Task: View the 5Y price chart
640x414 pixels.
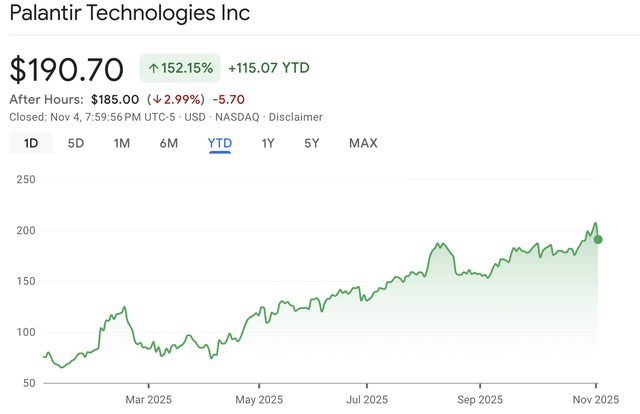Action: pos(312,143)
